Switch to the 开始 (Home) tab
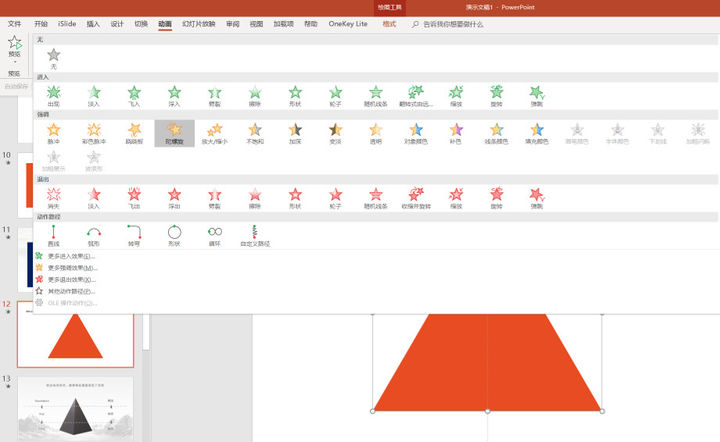720x442 pixels. click(x=41, y=24)
